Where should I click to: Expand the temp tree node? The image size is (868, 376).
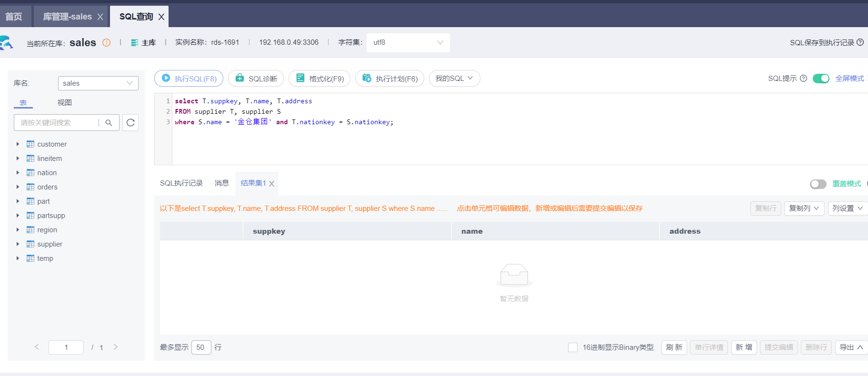point(18,258)
